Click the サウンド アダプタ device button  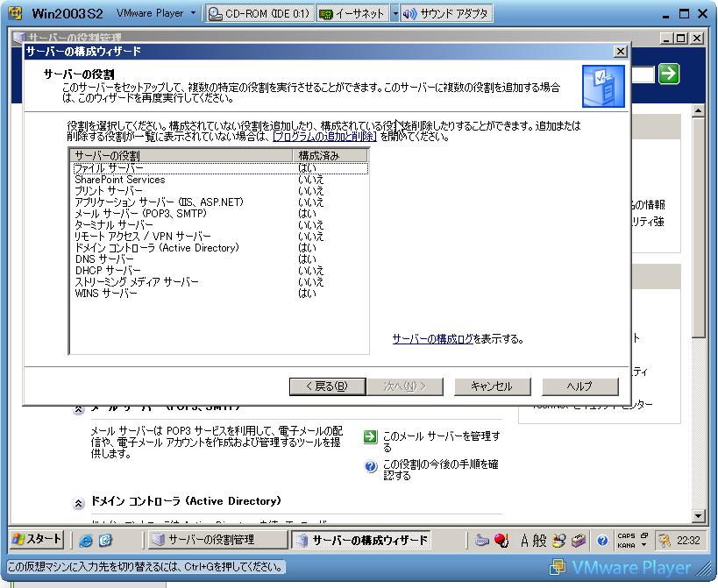(x=447, y=14)
